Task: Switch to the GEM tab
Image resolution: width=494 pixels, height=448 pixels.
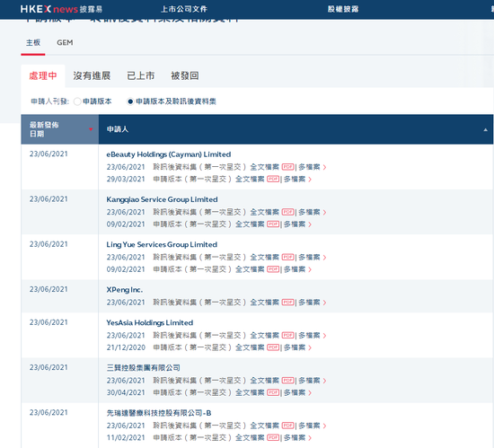Action: (x=65, y=42)
